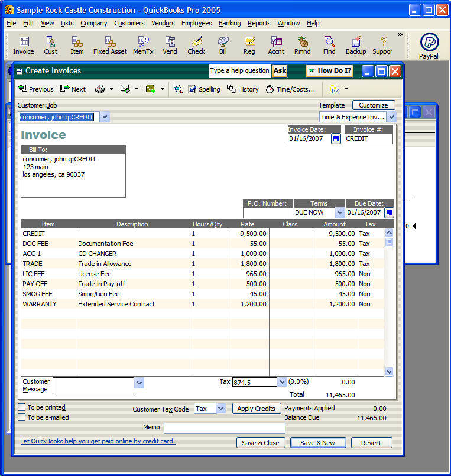Image resolution: width=451 pixels, height=476 pixels.
Task: Click the Save & Close button
Action: [x=261, y=443]
